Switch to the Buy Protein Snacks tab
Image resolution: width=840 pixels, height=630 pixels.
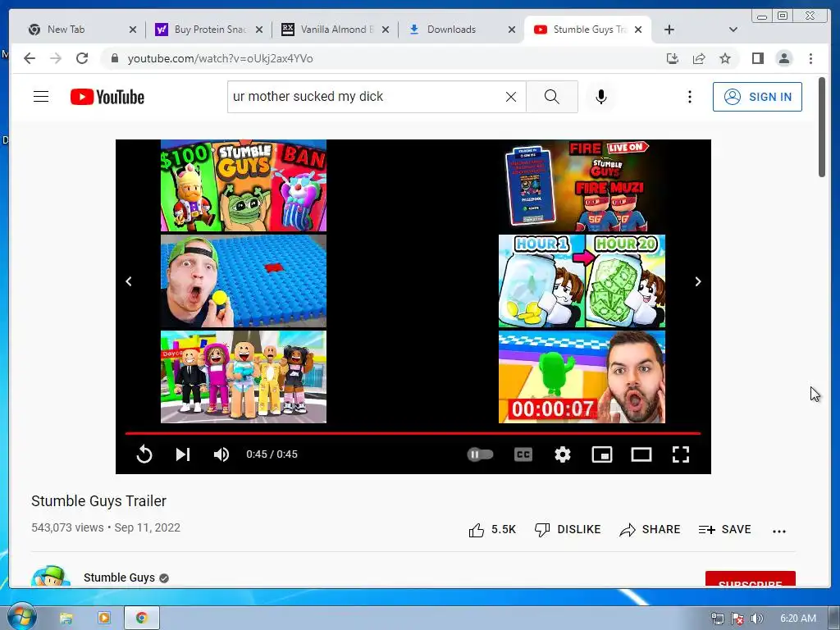(210, 30)
